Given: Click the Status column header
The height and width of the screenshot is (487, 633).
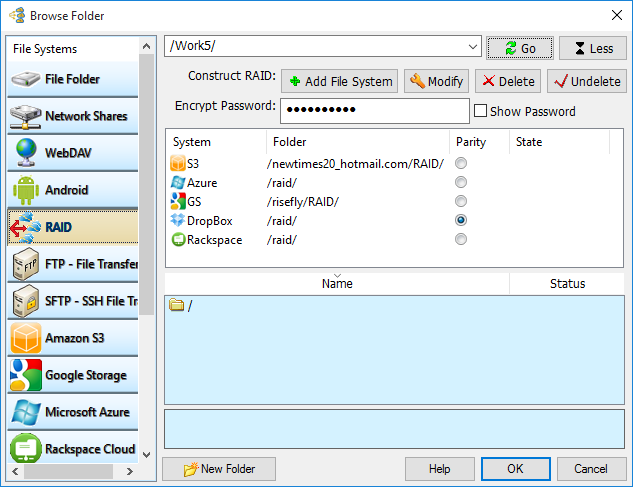Looking at the screenshot, I should 567,283.
